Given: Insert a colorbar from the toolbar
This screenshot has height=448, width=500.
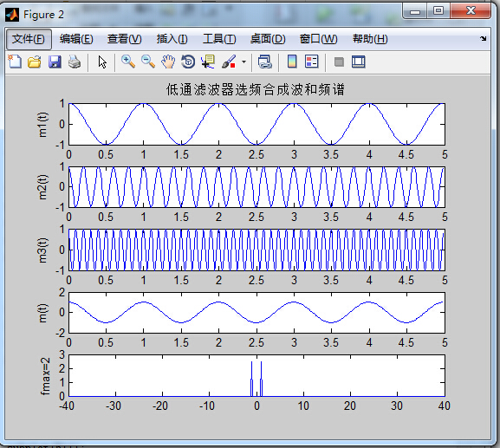Looking at the screenshot, I should click(292, 62).
